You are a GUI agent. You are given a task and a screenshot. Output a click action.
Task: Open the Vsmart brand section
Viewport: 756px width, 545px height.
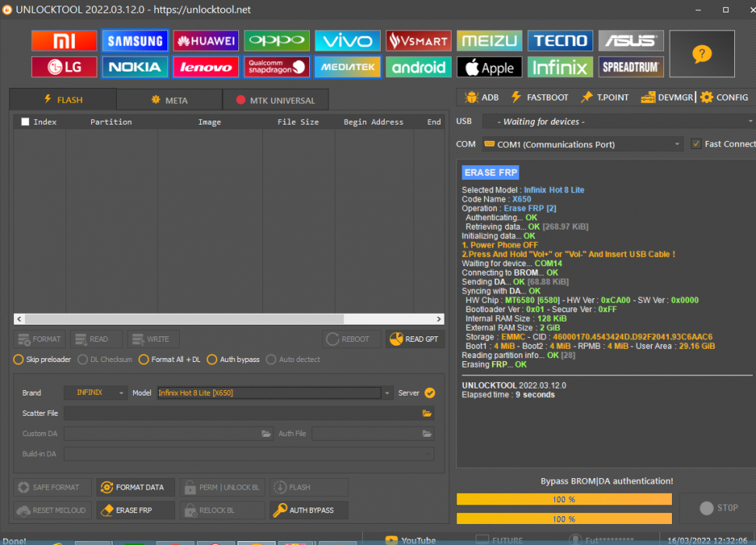(x=419, y=41)
